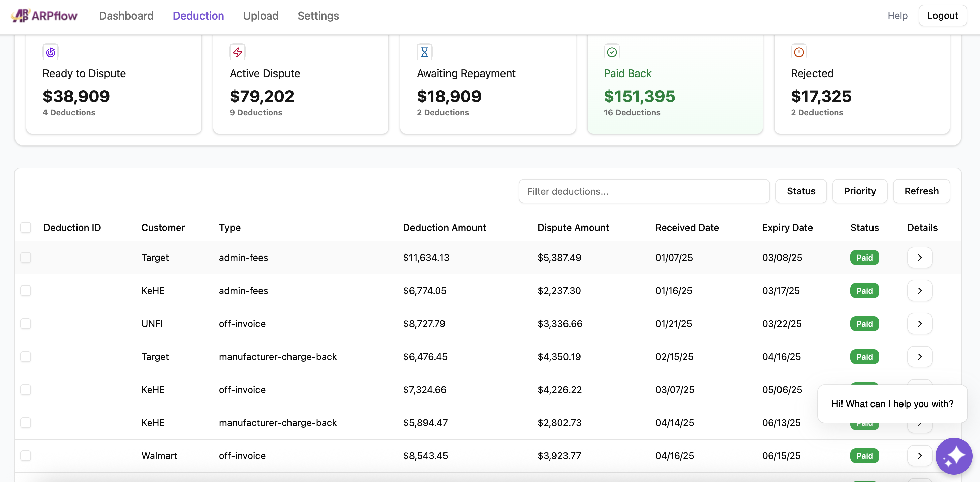Select the Walmart off-invoice row checkbox
Screen dimensions: 980x482
click(26, 455)
